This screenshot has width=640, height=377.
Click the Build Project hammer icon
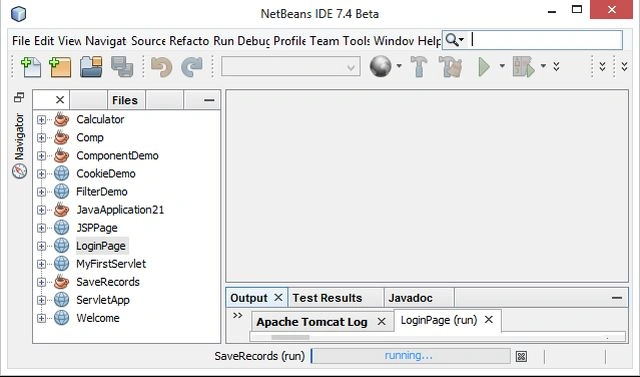419,67
